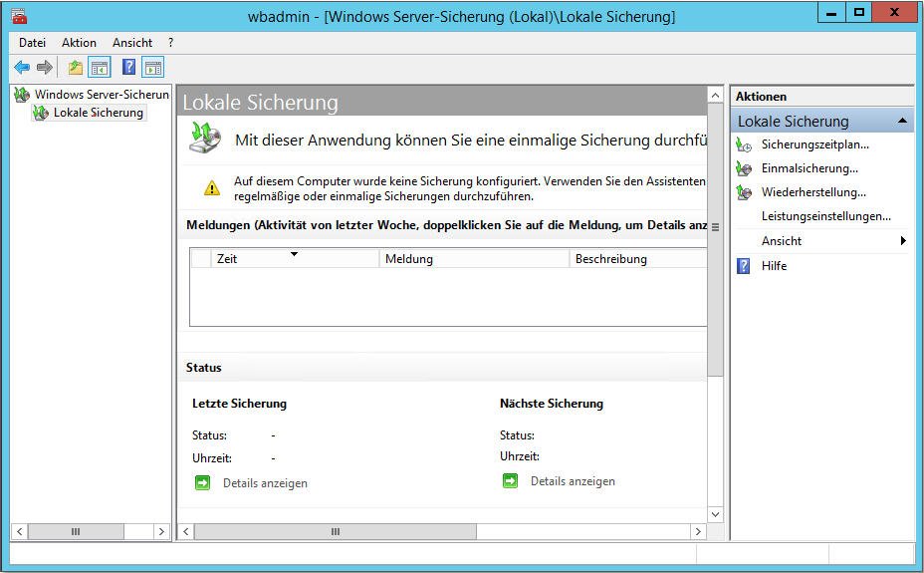Click the Meldung column header
The height and width of the screenshot is (573, 924).
(474, 259)
